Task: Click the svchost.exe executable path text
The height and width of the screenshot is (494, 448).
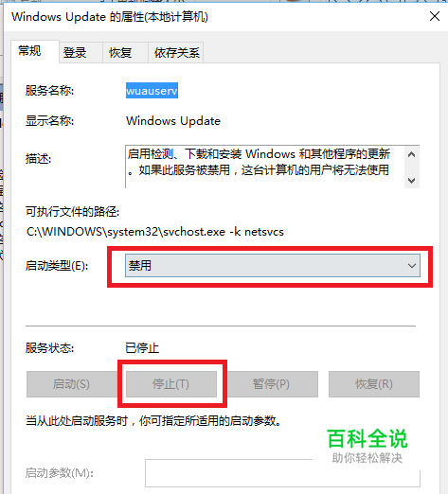Action: tap(155, 232)
